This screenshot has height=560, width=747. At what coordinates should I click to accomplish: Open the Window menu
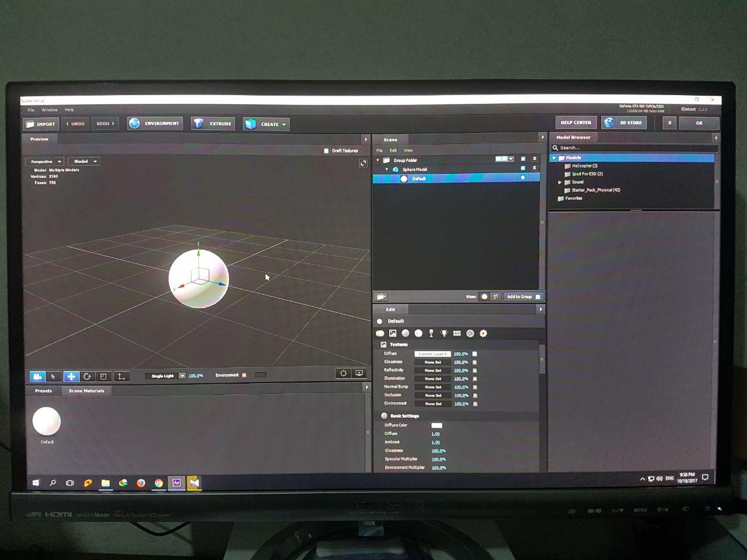(50, 110)
